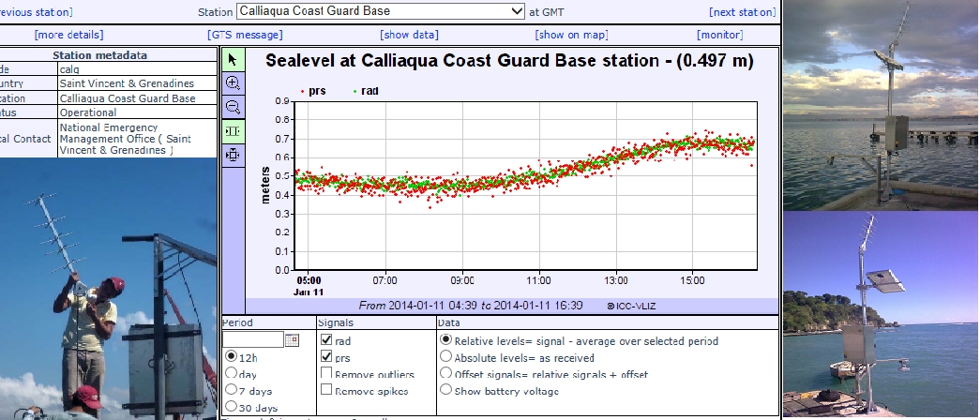Click into the Period date field
The image size is (980, 420).
coord(252,339)
